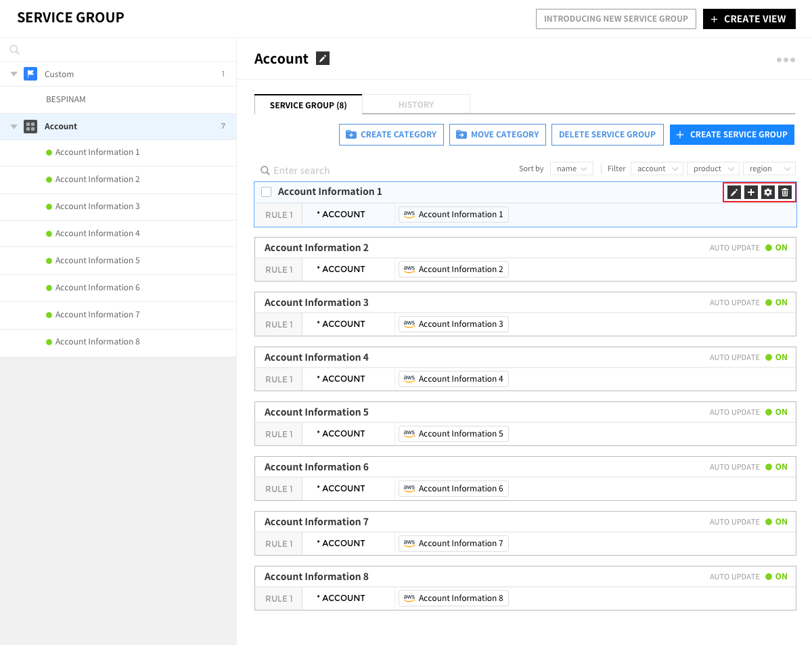
Task: Switch to the History tab
Action: click(x=415, y=105)
